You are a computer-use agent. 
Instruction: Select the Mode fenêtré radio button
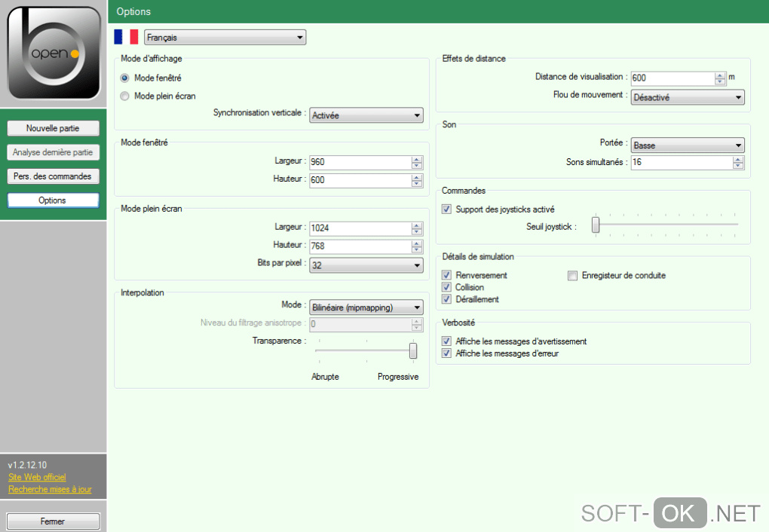tap(125, 78)
